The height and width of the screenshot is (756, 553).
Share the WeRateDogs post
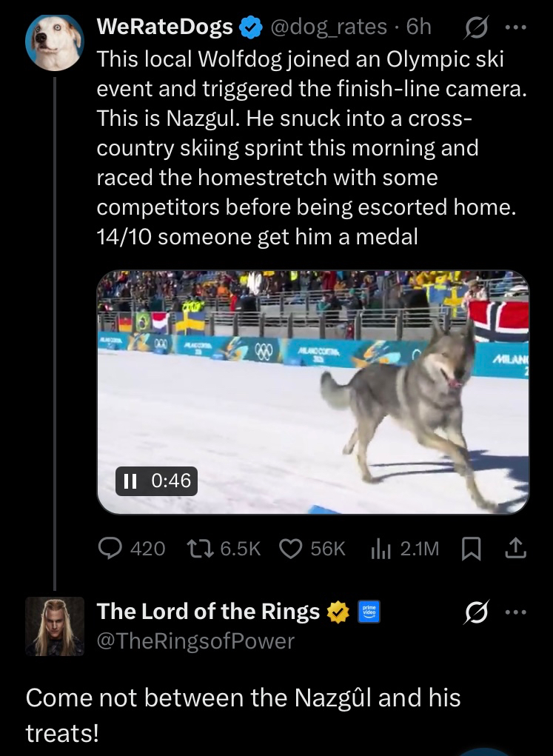point(515,548)
